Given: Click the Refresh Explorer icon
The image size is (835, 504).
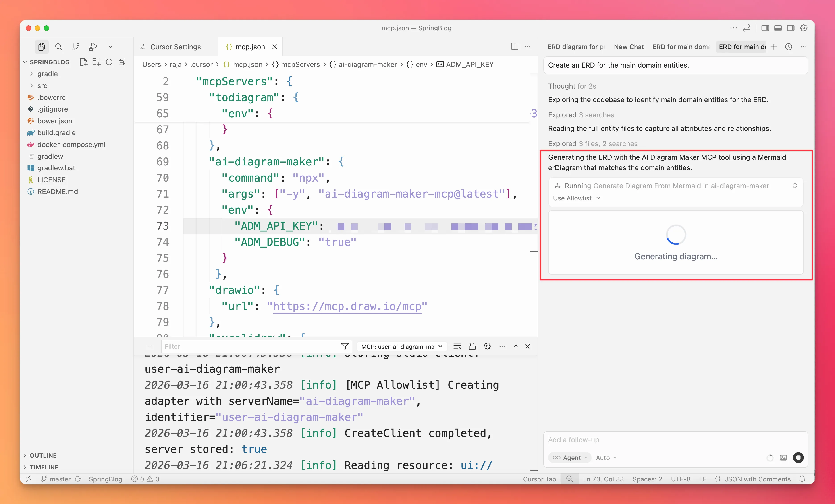Looking at the screenshot, I should click(x=109, y=62).
